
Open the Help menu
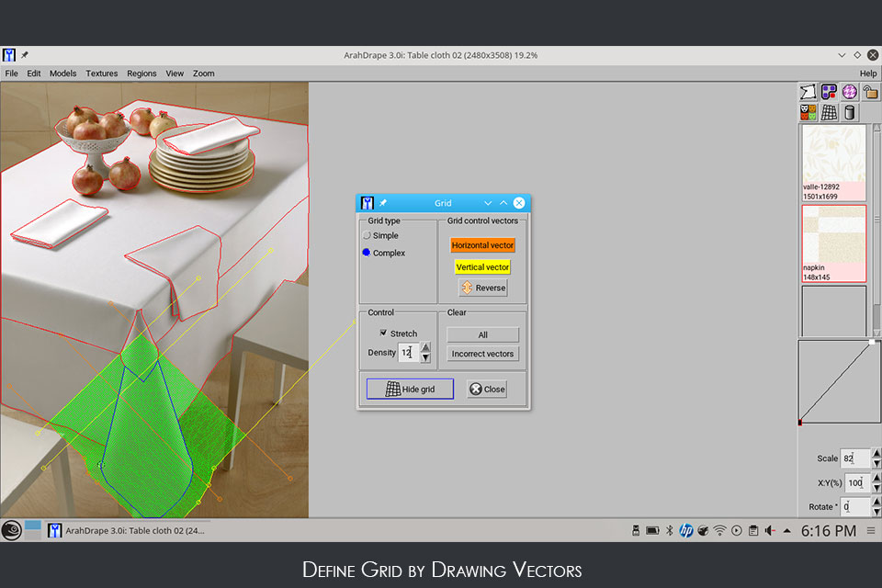(868, 73)
